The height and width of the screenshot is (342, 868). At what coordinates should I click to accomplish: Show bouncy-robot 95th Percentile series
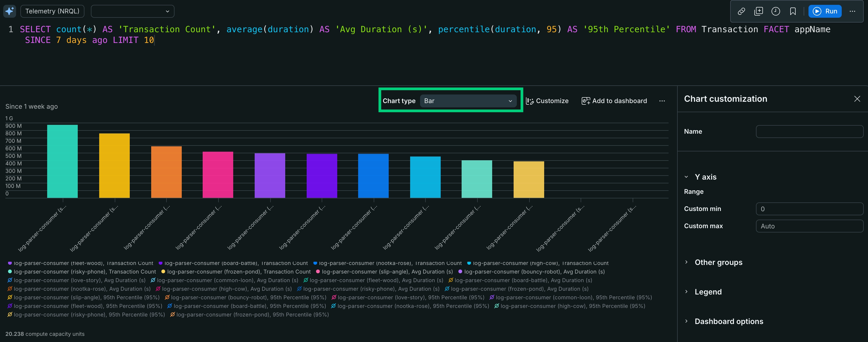coord(246,297)
